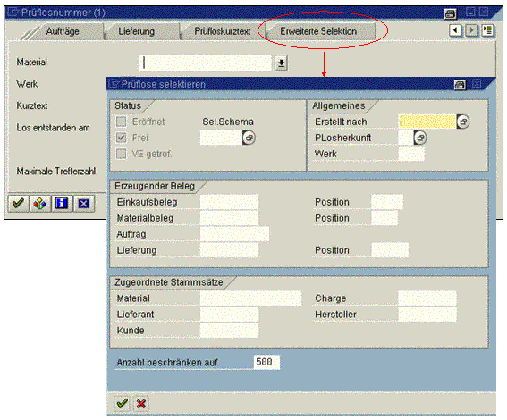The width and height of the screenshot is (507, 420).
Task: Open value help for Erstellt nach field
Action: [462, 122]
